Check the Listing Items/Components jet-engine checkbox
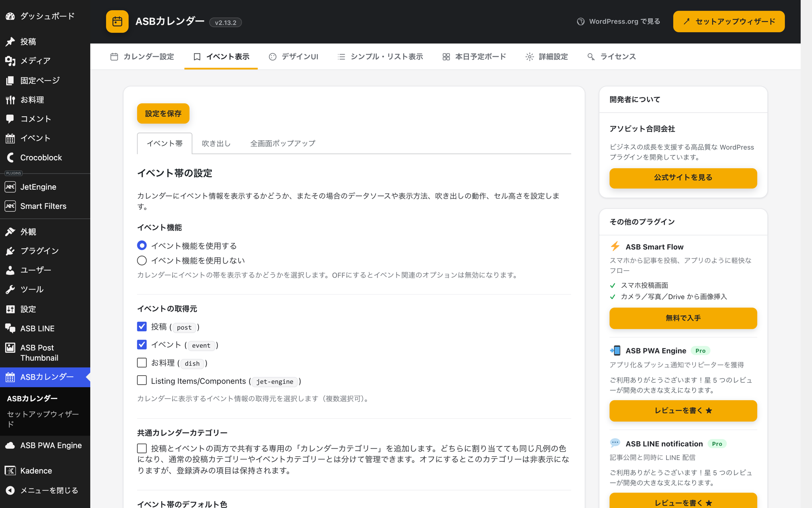 click(142, 380)
